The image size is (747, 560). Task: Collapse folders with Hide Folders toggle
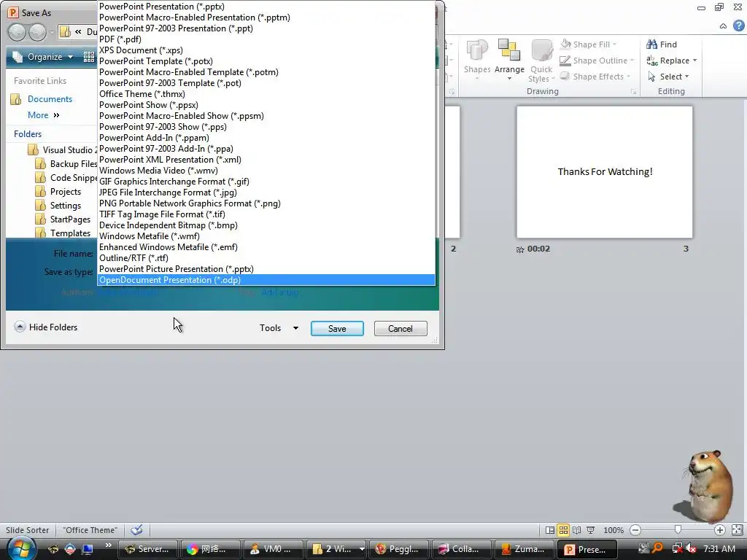[x=46, y=327]
